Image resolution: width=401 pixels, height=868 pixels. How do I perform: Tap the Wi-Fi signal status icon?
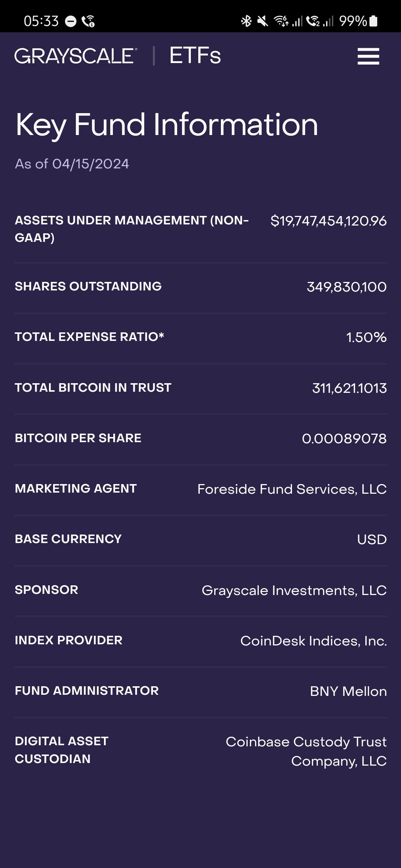click(x=281, y=21)
